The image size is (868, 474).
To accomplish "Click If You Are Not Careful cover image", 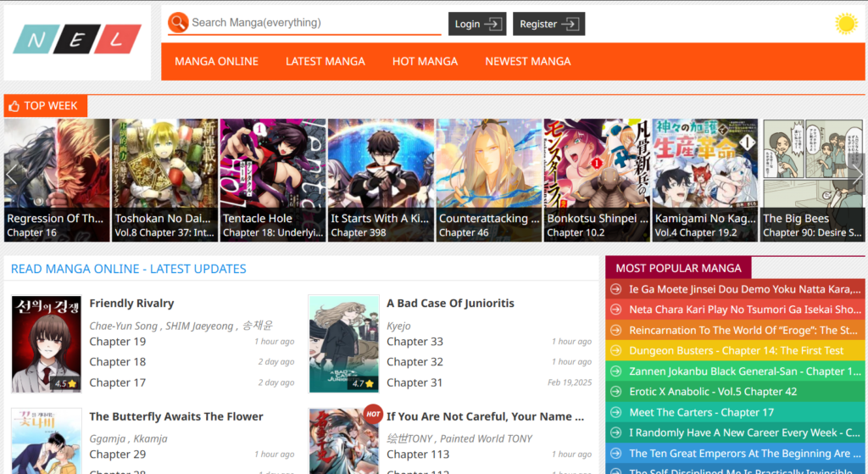I will tap(344, 441).
